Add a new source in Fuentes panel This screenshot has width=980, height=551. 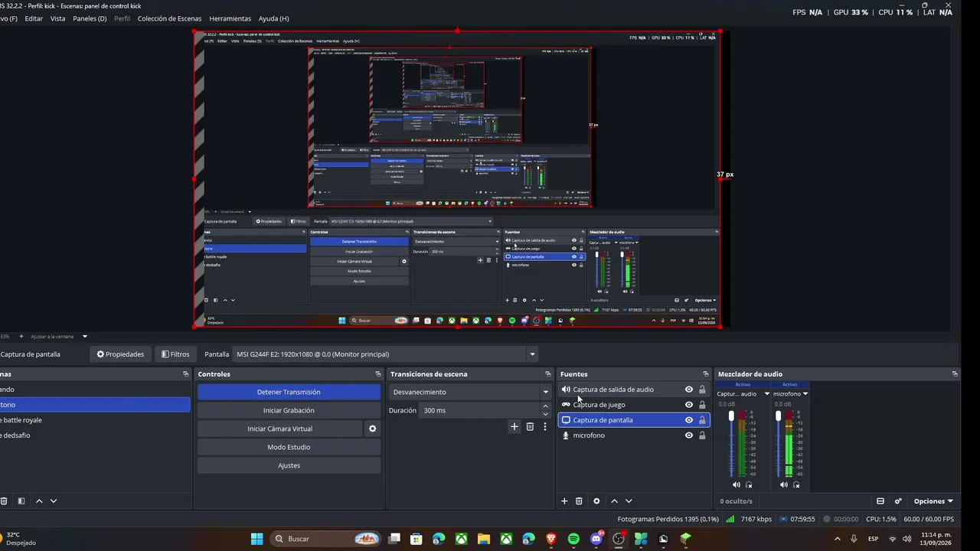[564, 501]
